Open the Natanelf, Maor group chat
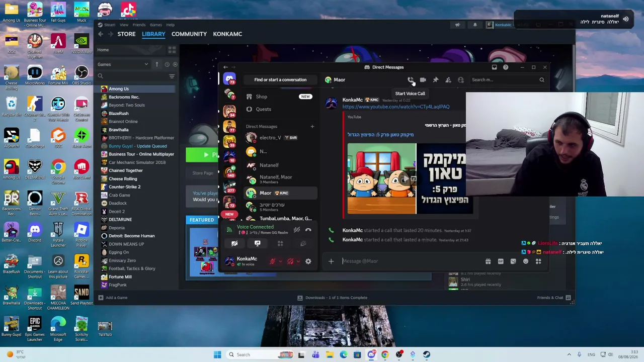 (x=279, y=179)
